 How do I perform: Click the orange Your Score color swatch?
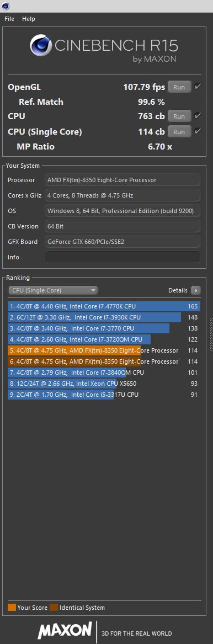[12, 608]
